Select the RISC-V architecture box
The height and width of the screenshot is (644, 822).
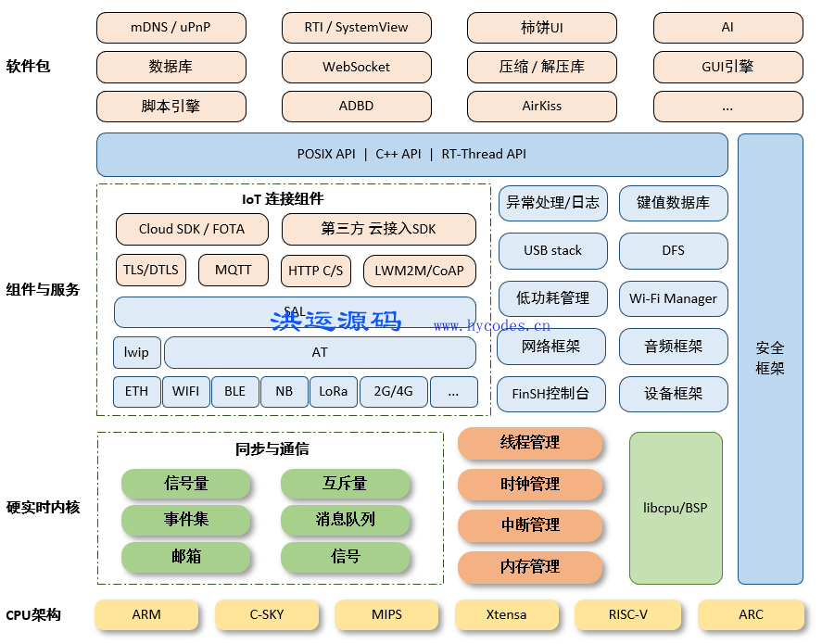[628, 615]
